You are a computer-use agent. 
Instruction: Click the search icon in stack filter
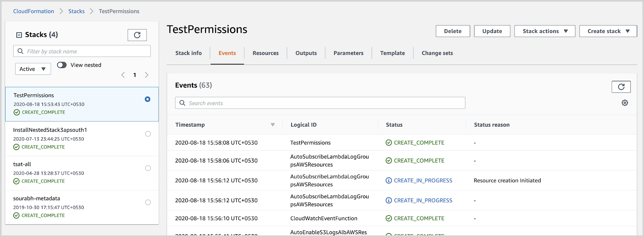coord(20,51)
